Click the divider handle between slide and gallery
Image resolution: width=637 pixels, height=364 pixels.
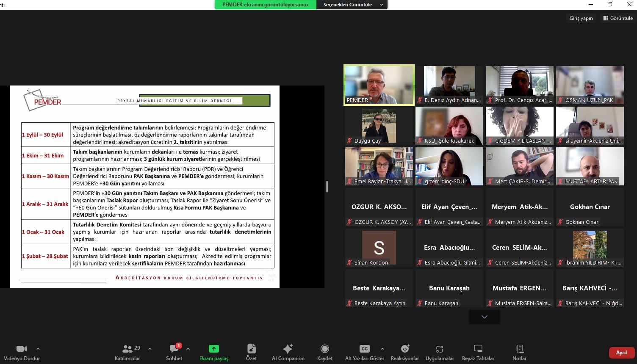pyautogui.click(x=327, y=186)
